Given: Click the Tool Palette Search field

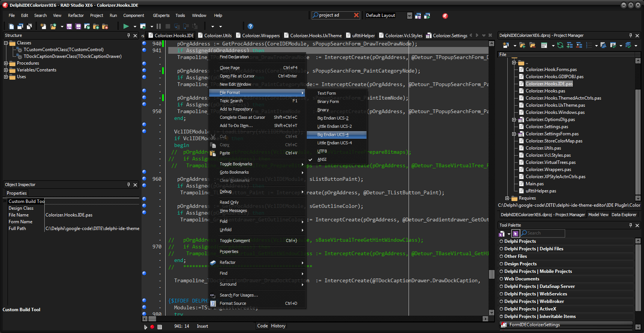Looking at the screenshot, I should [x=543, y=233].
